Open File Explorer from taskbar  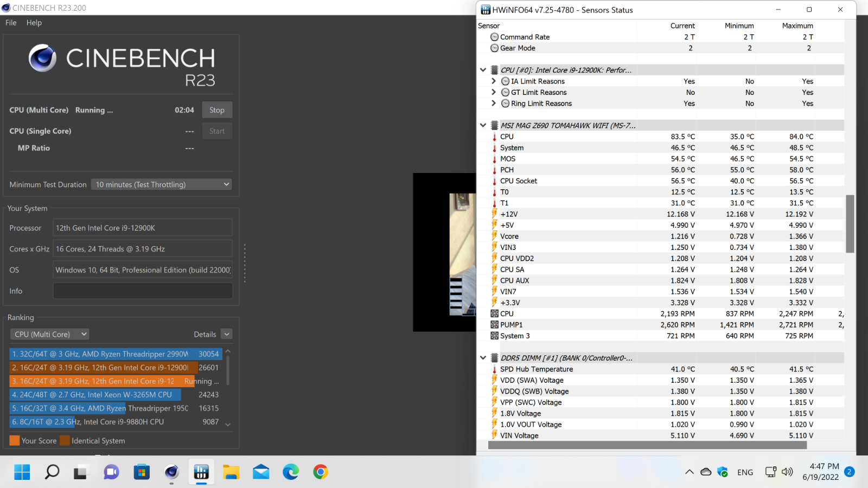click(231, 472)
